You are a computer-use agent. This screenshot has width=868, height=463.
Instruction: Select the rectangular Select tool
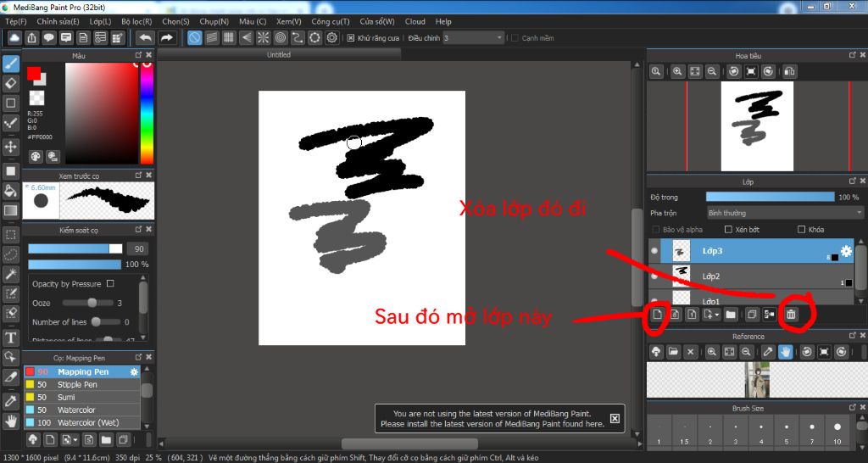(x=10, y=235)
